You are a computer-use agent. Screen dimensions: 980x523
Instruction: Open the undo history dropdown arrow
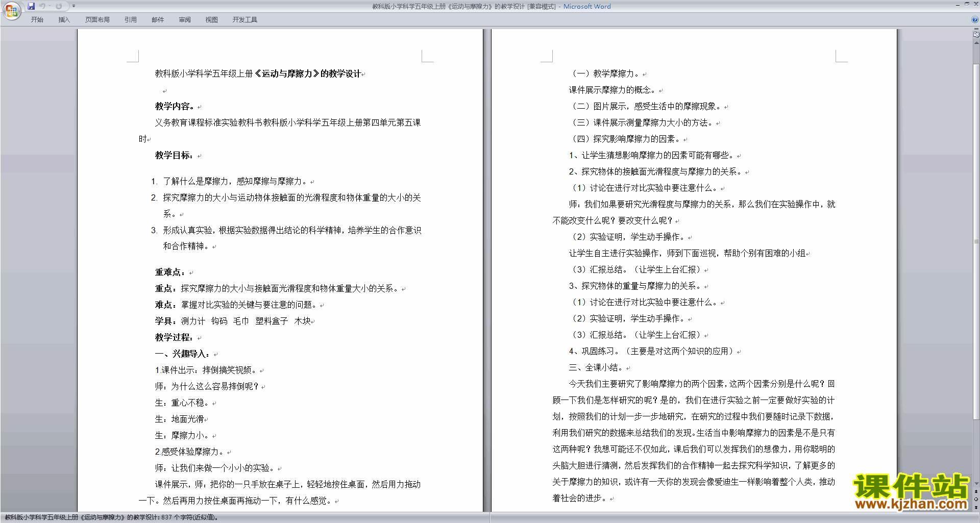(x=50, y=6)
